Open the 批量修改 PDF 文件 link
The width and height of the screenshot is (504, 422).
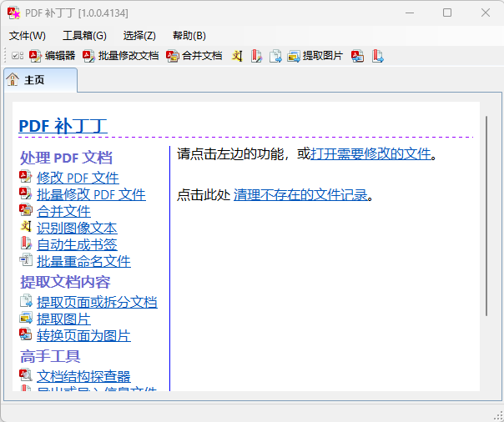(91, 194)
